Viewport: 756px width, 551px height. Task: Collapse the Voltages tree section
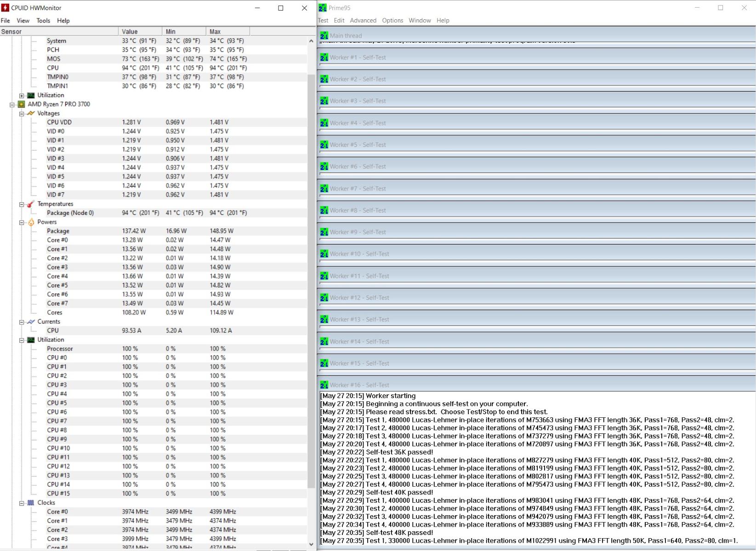[x=22, y=114]
